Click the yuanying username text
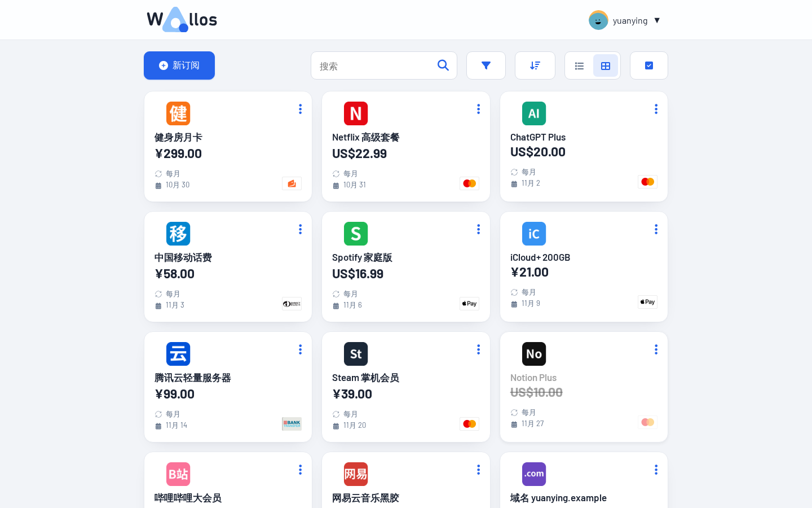Screen dimensions: 812x508 [630, 21]
